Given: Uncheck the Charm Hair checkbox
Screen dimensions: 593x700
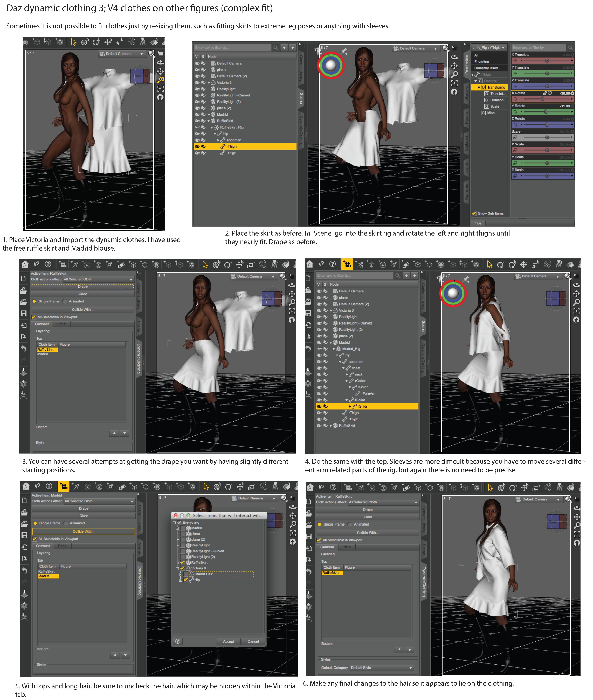Looking at the screenshot, I should click(186, 574).
